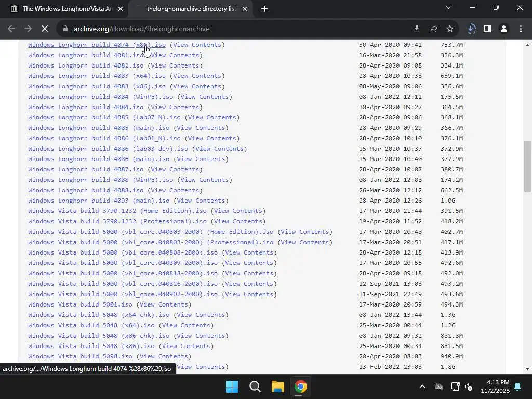View Contents of Vista 3790.1232 (Professional).iso
The image size is (532, 399).
click(238, 221)
